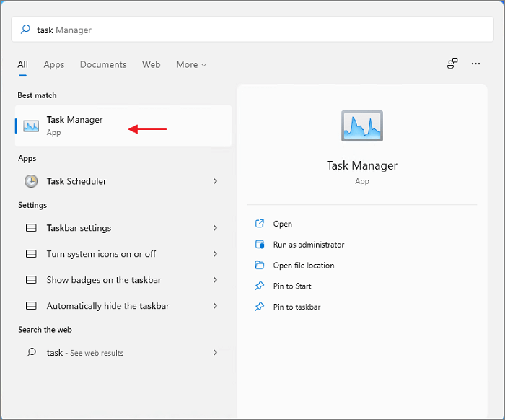Click the Open file location folder icon
Viewport: 505px width, 420px height.
[x=260, y=266]
